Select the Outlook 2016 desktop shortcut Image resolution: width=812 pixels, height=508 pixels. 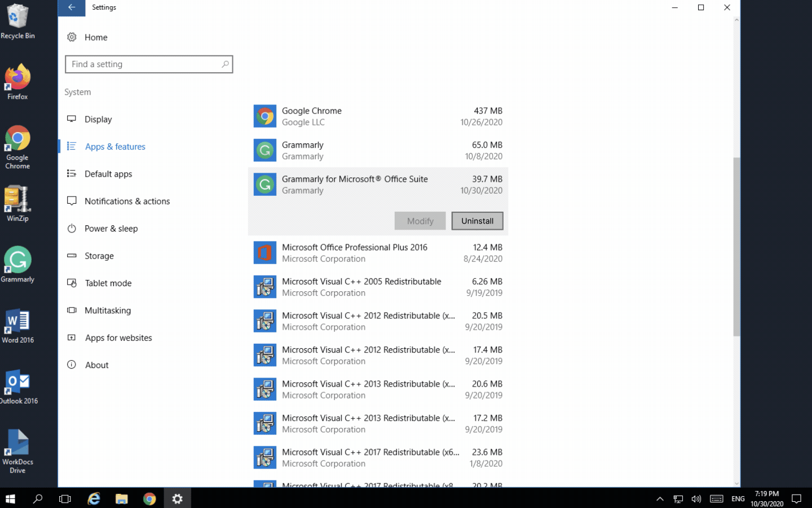point(18,387)
